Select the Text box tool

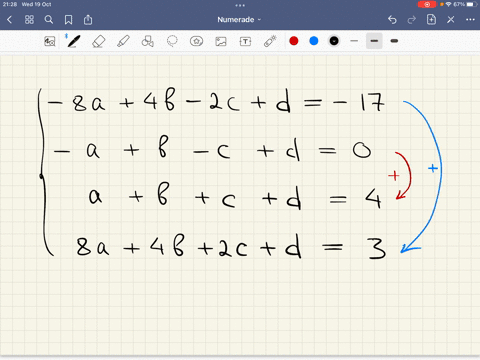coord(245,41)
